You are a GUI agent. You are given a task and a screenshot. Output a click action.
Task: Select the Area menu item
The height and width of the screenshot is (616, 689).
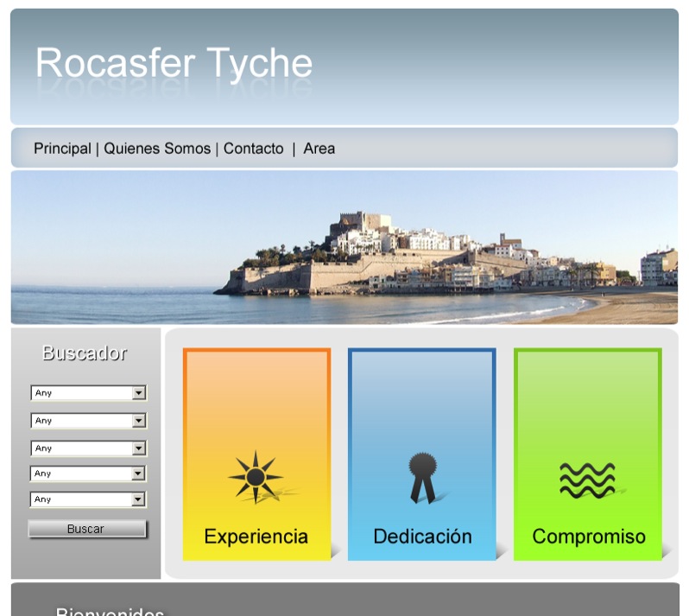click(319, 149)
